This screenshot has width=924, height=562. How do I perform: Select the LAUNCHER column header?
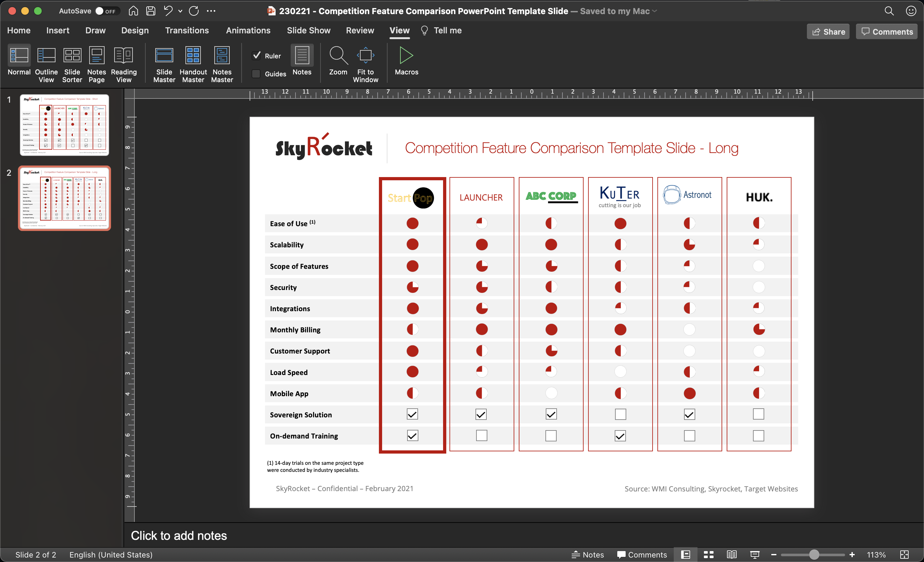click(x=481, y=197)
